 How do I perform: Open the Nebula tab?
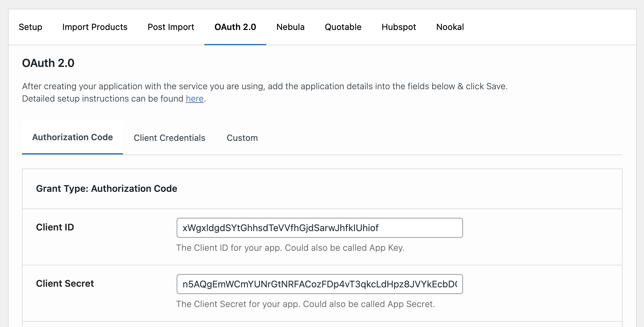[x=290, y=27]
